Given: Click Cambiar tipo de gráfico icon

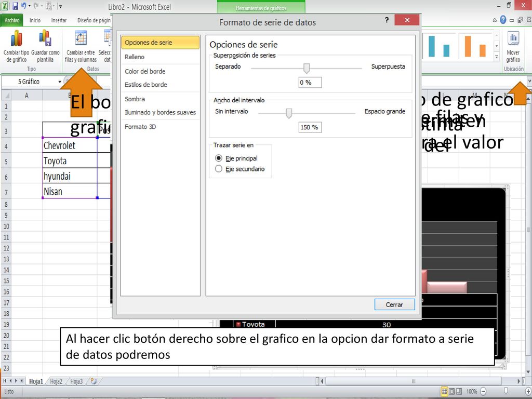Looking at the screenshot, I should tap(16, 38).
